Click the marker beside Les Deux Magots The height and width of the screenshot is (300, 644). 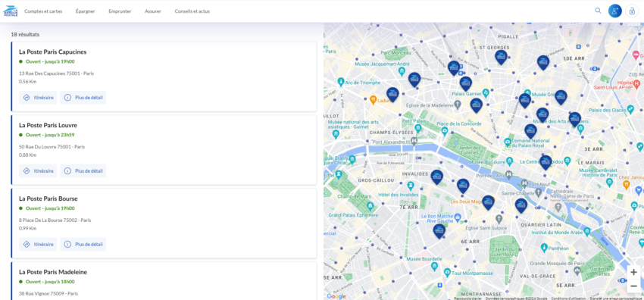point(488,202)
